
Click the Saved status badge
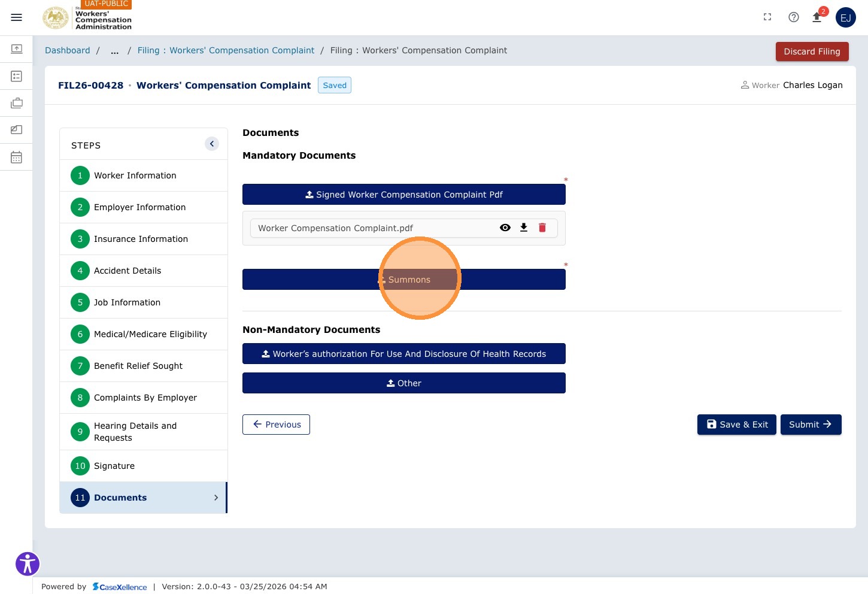coord(335,85)
